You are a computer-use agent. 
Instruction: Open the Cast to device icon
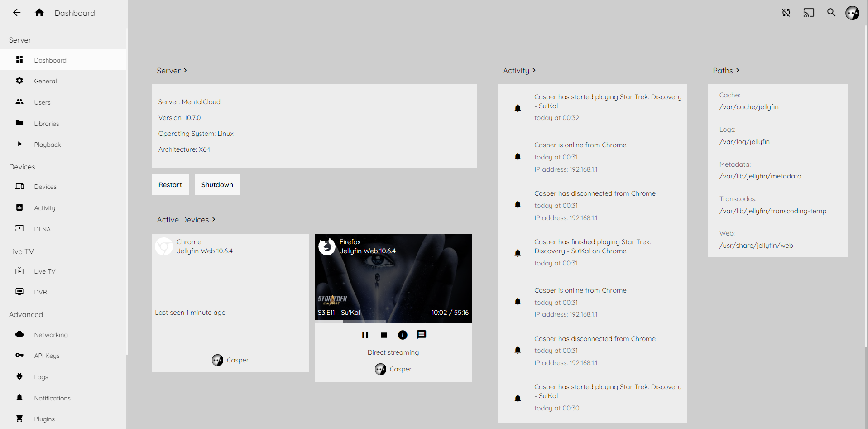click(x=809, y=13)
